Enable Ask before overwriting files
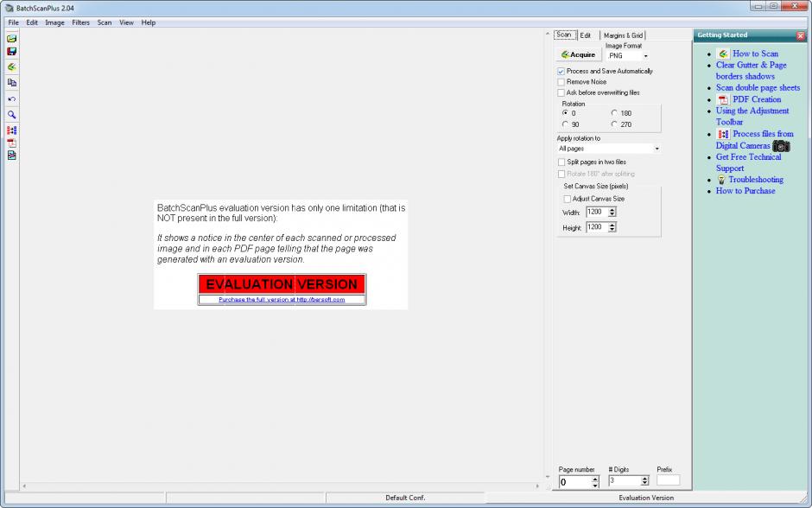 561,93
